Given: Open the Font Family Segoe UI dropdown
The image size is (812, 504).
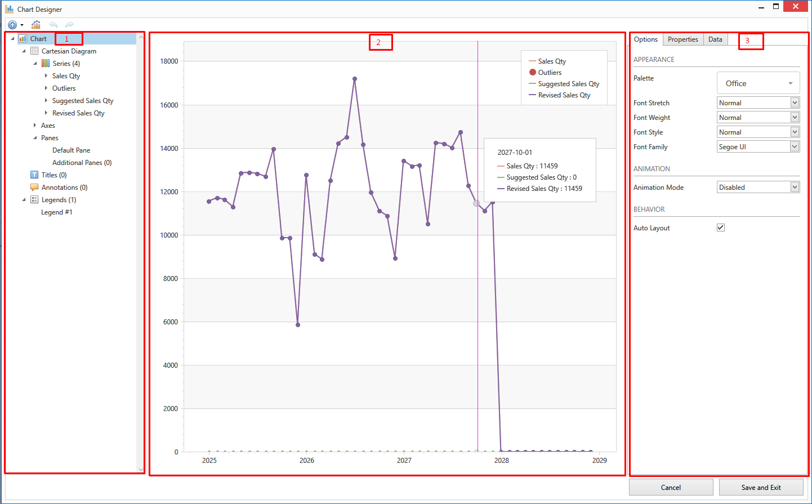Looking at the screenshot, I should [x=758, y=146].
